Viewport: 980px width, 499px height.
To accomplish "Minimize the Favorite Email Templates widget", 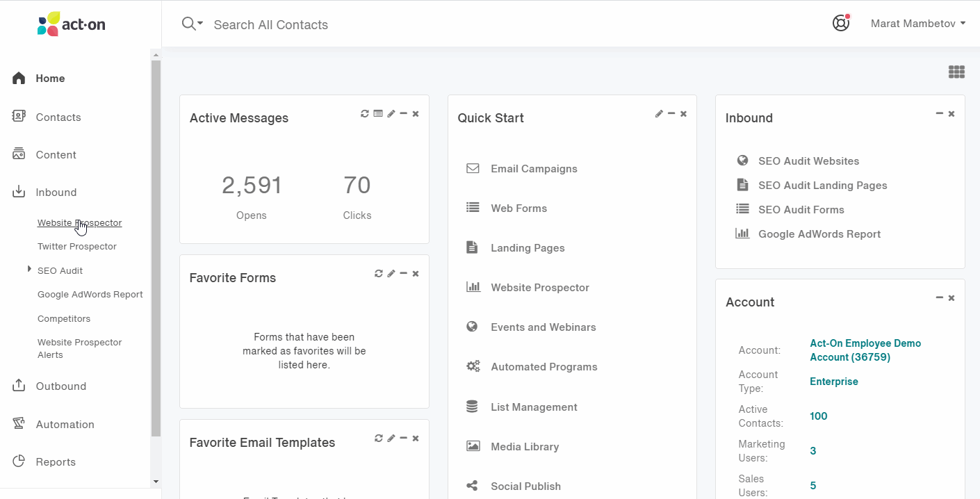I will tap(403, 438).
